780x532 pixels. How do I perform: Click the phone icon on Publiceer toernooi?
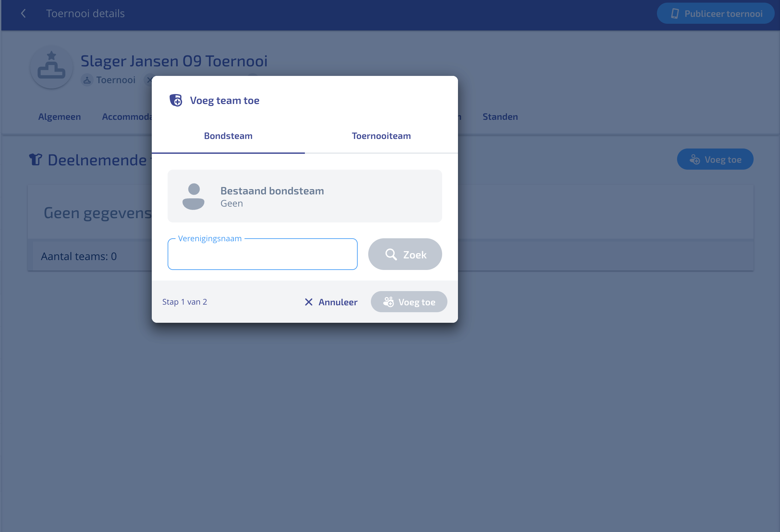675,14
